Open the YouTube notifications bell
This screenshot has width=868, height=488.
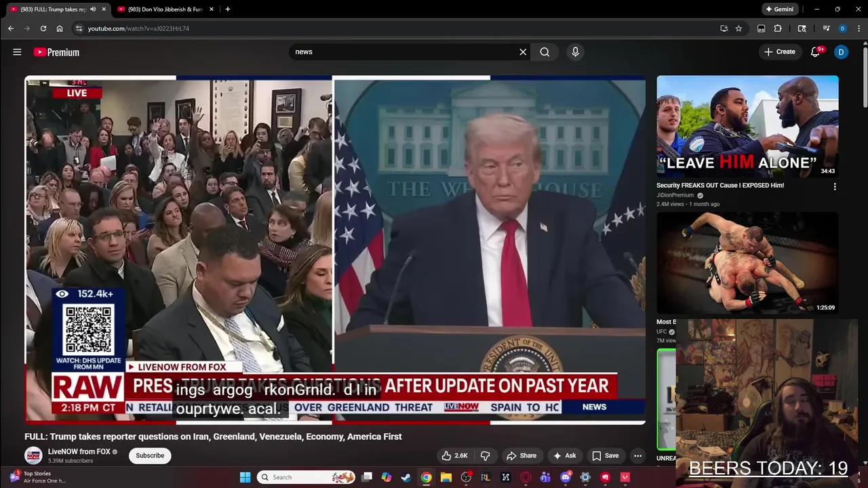click(x=816, y=52)
